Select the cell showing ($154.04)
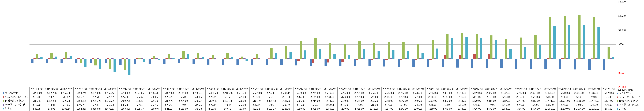Screen dimensions: 644x111 pos(37,93)
